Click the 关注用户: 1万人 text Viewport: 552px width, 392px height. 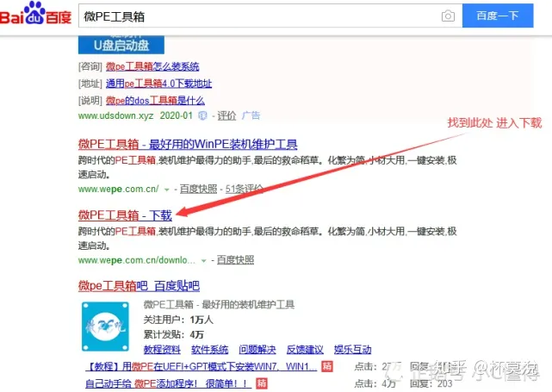click(x=178, y=320)
